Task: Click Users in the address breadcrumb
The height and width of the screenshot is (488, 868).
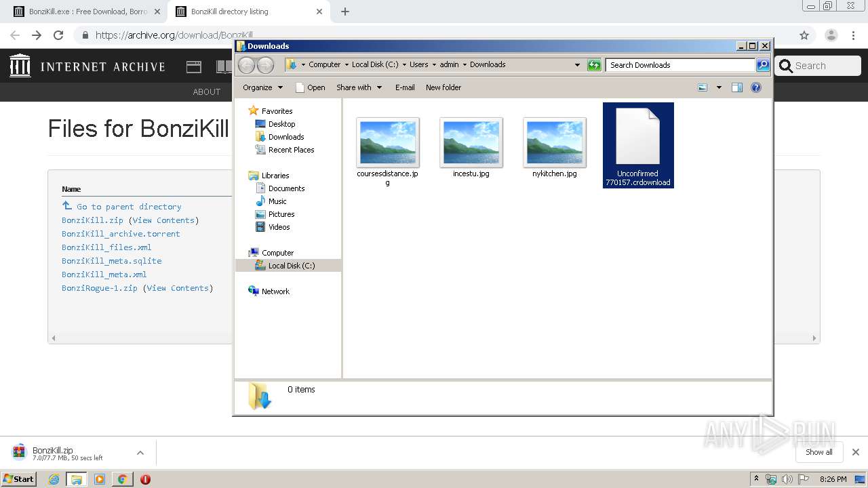Action: (418, 64)
